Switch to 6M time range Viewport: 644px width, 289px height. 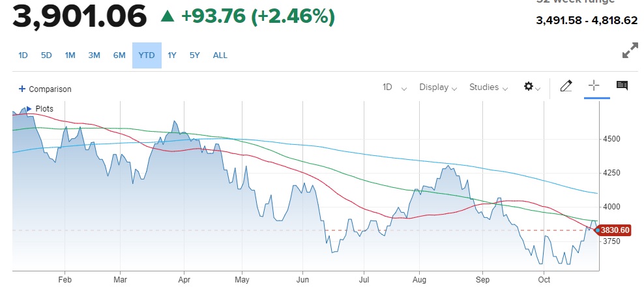(x=119, y=55)
